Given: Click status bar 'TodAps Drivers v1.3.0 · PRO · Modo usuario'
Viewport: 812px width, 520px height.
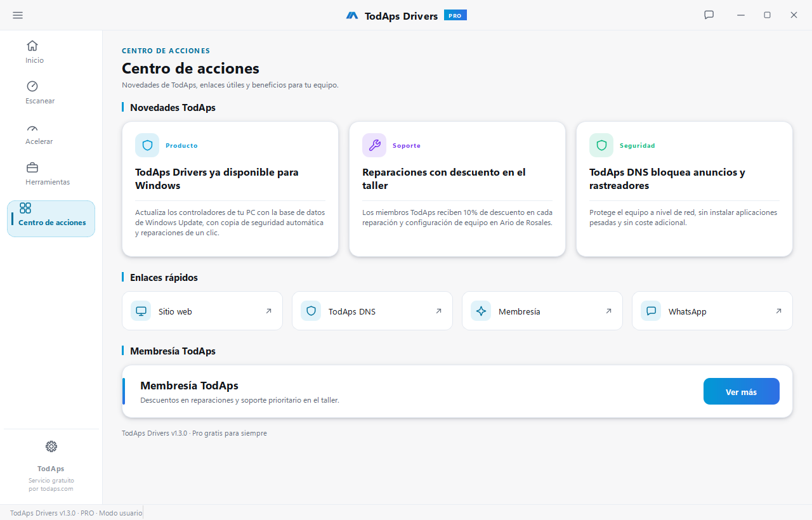Looking at the screenshot, I should pyautogui.click(x=76, y=512).
